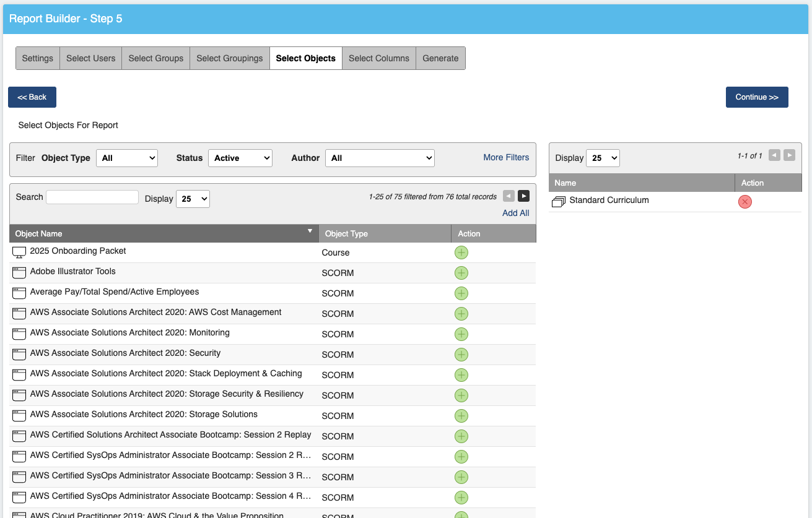This screenshot has height=518, width=812.
Task: Click Standard Curriculum name in selected list
Action: [609, 200]
